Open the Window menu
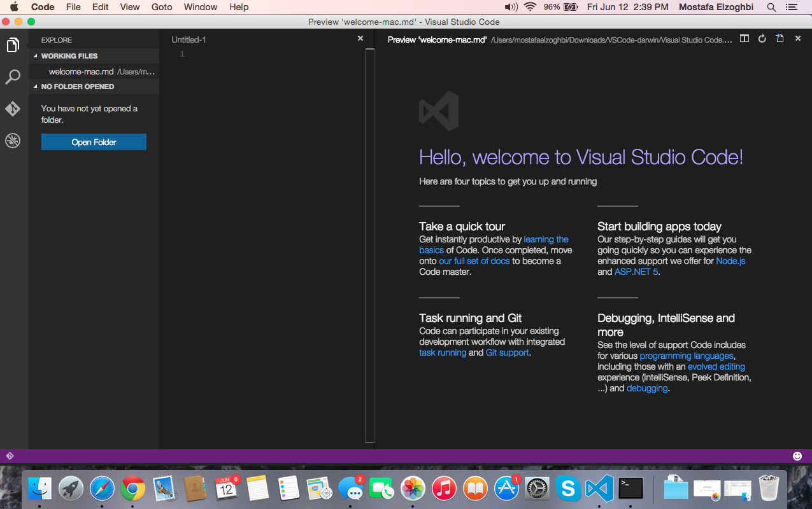This screenshot has height=509, width=812. click(200, 7)
